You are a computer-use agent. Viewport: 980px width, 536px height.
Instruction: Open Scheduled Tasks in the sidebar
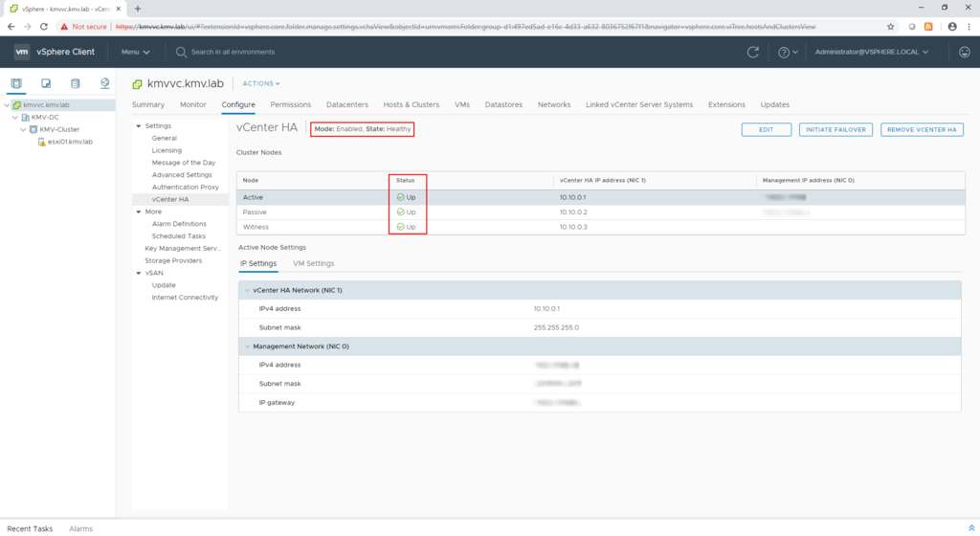tap(179, 236)
